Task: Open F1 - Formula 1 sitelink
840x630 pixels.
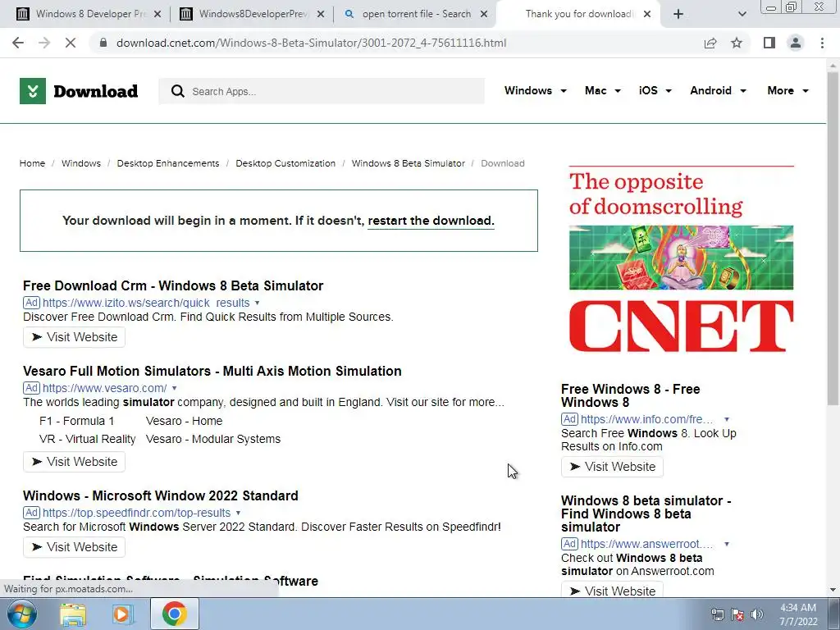Action: [76, 421]
